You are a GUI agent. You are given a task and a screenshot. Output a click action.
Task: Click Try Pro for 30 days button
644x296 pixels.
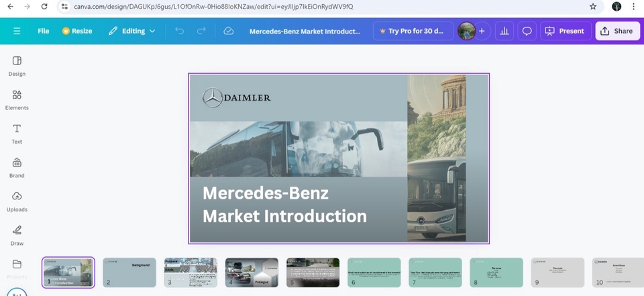(x=413, y=31)
